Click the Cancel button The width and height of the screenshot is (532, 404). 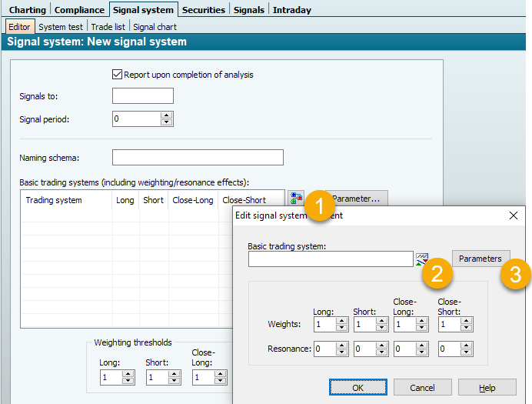pos(422,387)
